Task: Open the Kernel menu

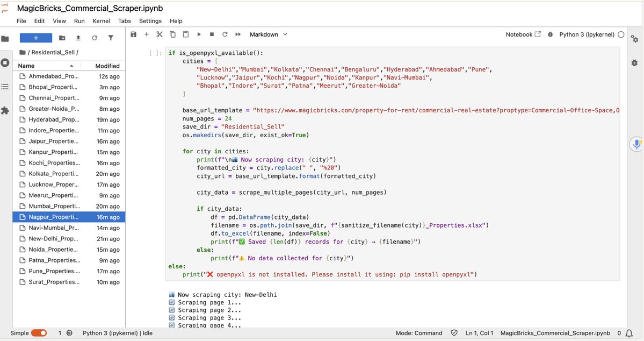Action: coord(101,21)
